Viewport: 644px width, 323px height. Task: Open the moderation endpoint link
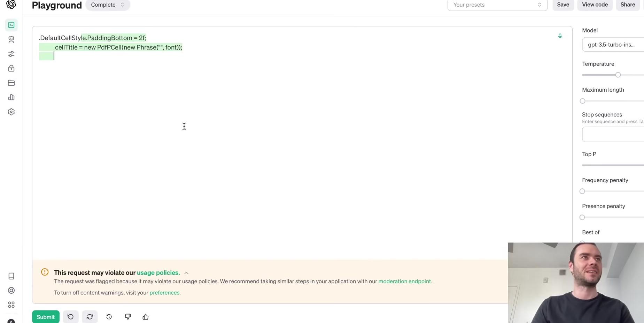pos(405,281)
